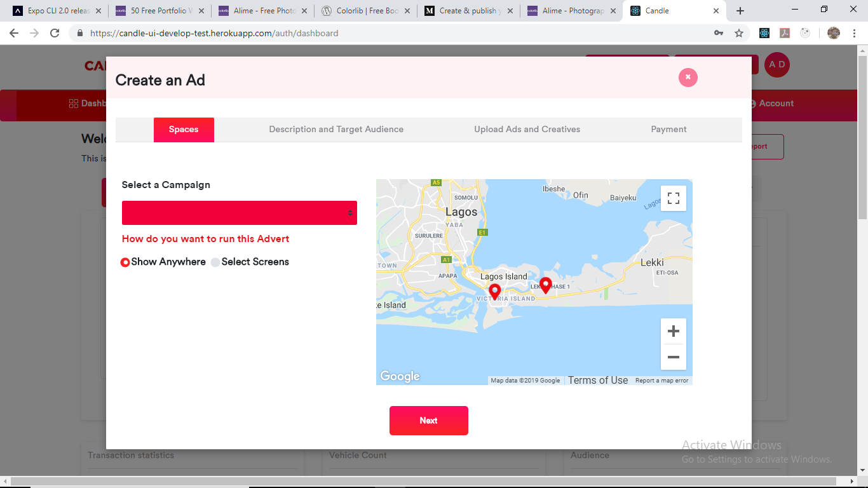Click the Google logo on the map
The width and height of the screenshot is (868, 488).
(x=400, y=376)
